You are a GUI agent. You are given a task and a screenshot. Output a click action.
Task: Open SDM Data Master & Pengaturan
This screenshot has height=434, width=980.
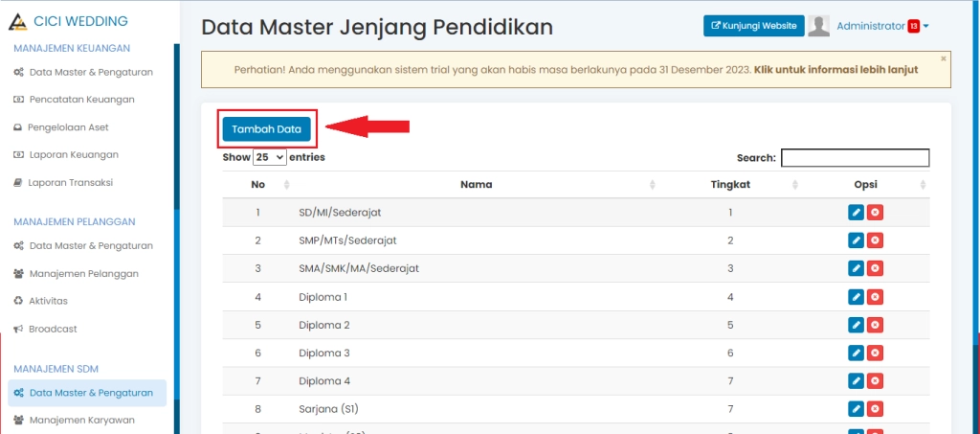87,393
